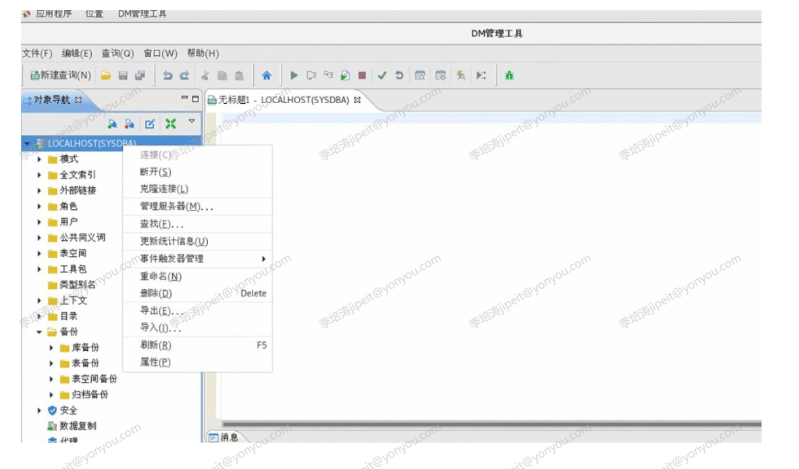
Task: Run query with green play icon
Action: 294,75
